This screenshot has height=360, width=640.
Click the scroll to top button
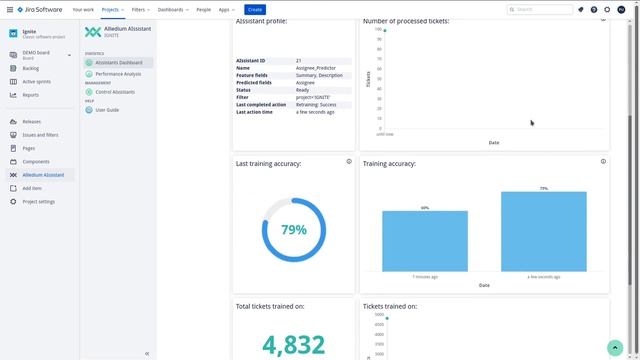pyautogui.click(x=615, y=348)
